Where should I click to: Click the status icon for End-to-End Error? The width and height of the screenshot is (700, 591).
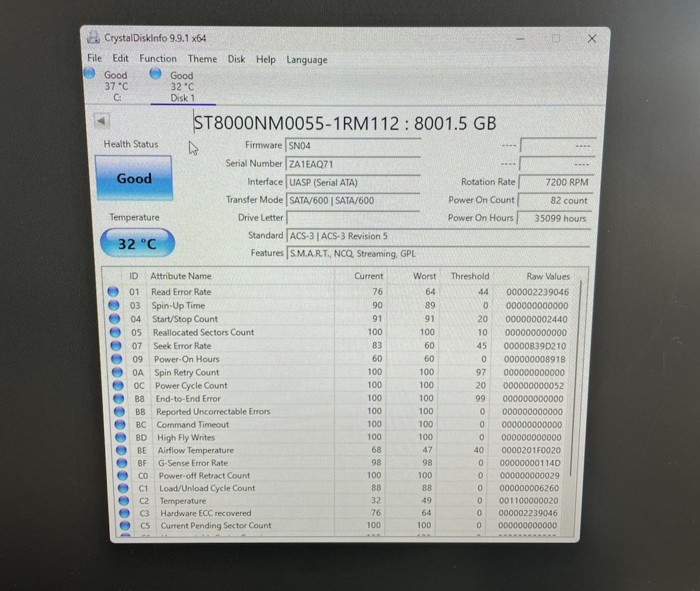[x=119, y=398]
